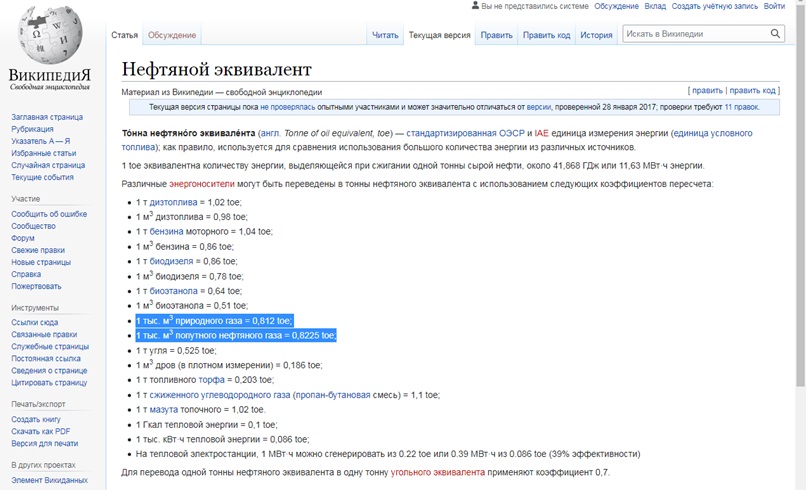Open 'Случайная статья' from the sidebar
Image resolution: width=807 pixels, height=490 pixels.
[45, 165]
